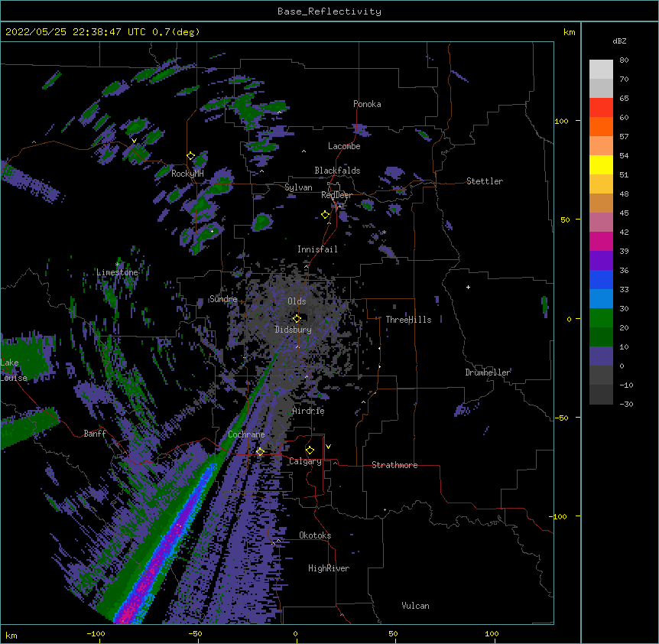This screenshot has height=644, width=659.
Task: Pick the orange 57-60 dBZ legend swatch
Action: pos(601,126)
